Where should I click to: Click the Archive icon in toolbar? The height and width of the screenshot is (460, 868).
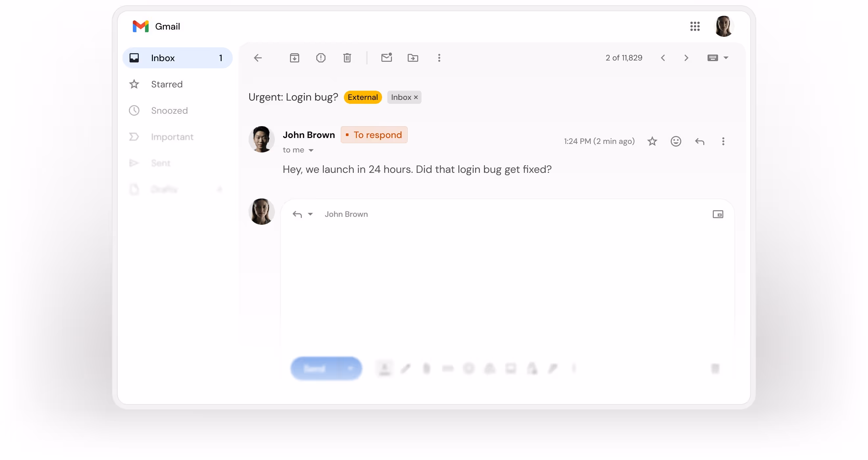point(294,58)
